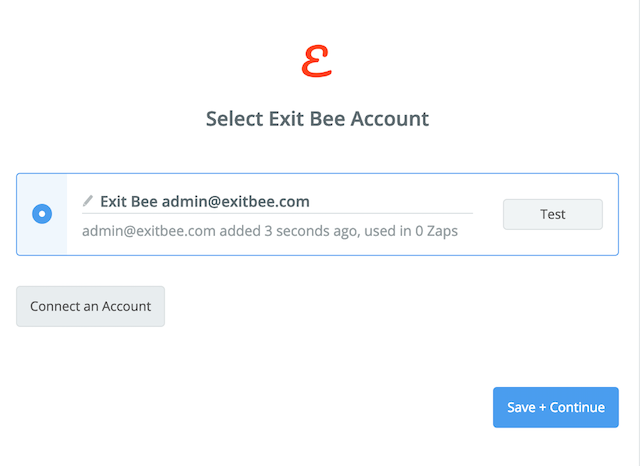Click the pencil edit icon beside account name
Screen dimensions: 640x466
[x=88, y=201]
